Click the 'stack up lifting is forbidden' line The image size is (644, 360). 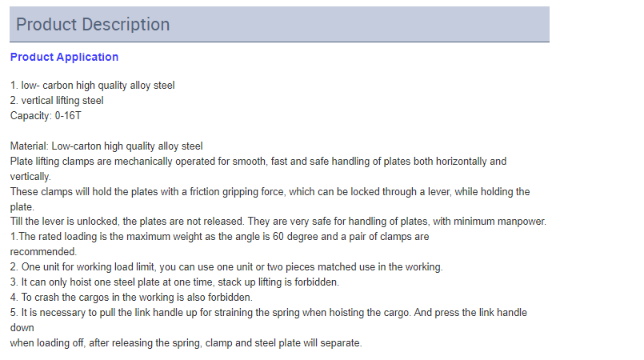pyautogui.click(x=174, y=282)
